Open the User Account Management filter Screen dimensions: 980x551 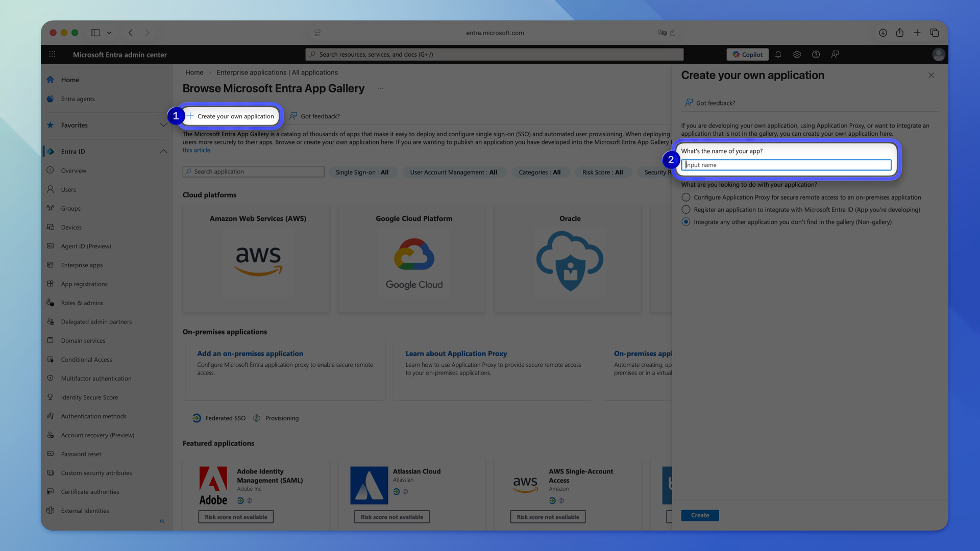453,172
